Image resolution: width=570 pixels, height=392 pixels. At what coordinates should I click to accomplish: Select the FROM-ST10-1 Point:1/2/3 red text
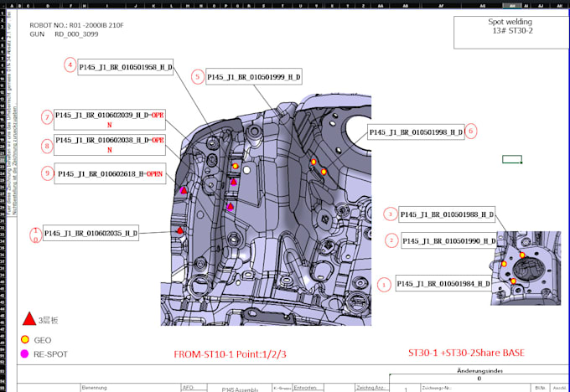[x=230, y=354]
